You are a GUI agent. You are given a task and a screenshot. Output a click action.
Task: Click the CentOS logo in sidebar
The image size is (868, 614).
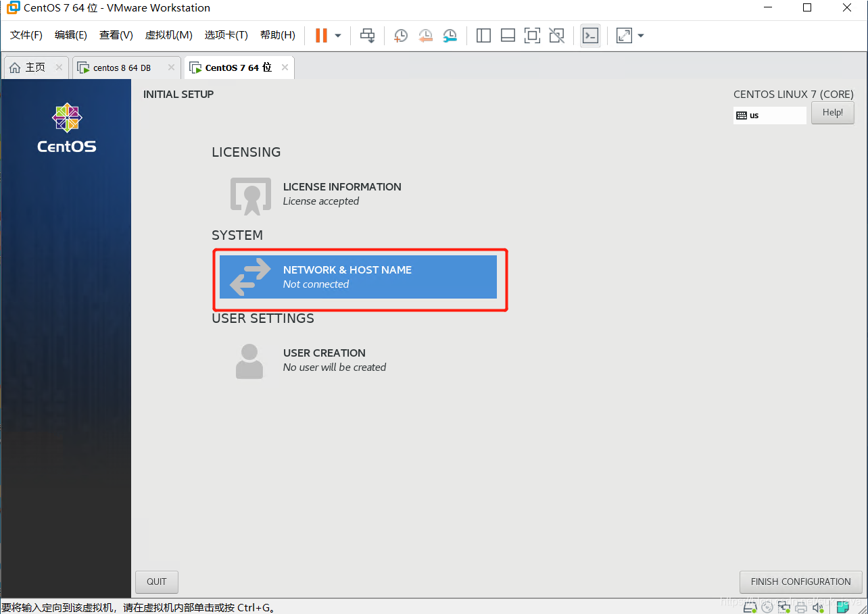(67, 128)
